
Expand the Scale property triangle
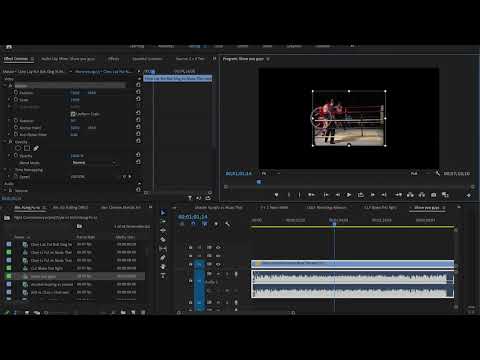[x=9, y=100]
